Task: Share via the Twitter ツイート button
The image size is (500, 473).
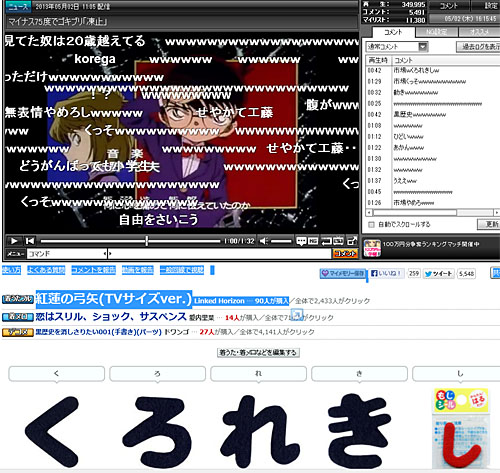Action: (x=439, y=274)
